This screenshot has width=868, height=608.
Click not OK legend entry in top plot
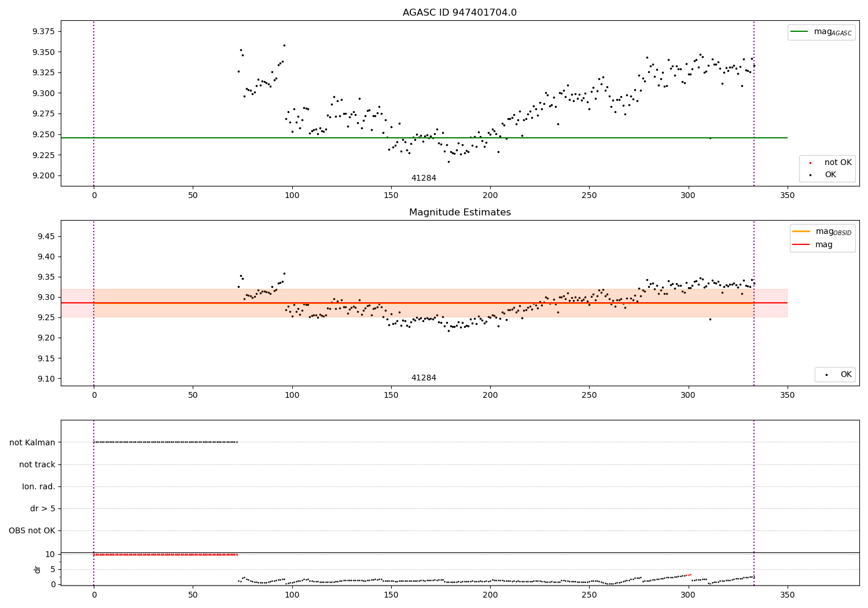tap(829, 163)
